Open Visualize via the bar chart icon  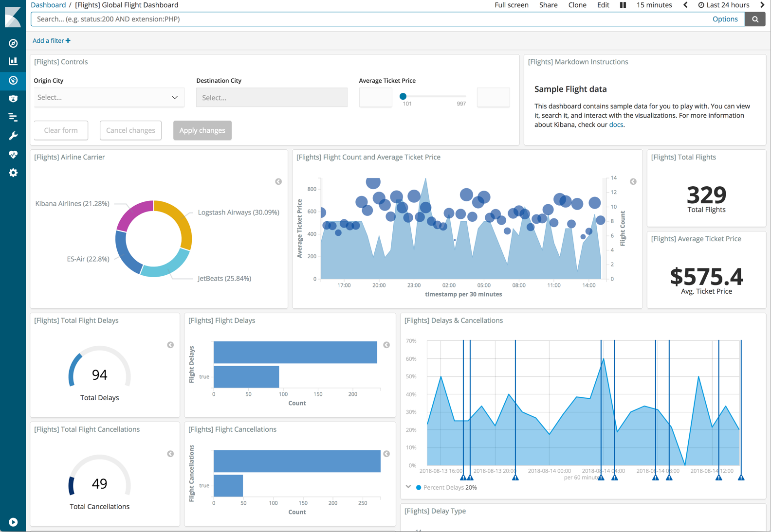tap(13, 61)
